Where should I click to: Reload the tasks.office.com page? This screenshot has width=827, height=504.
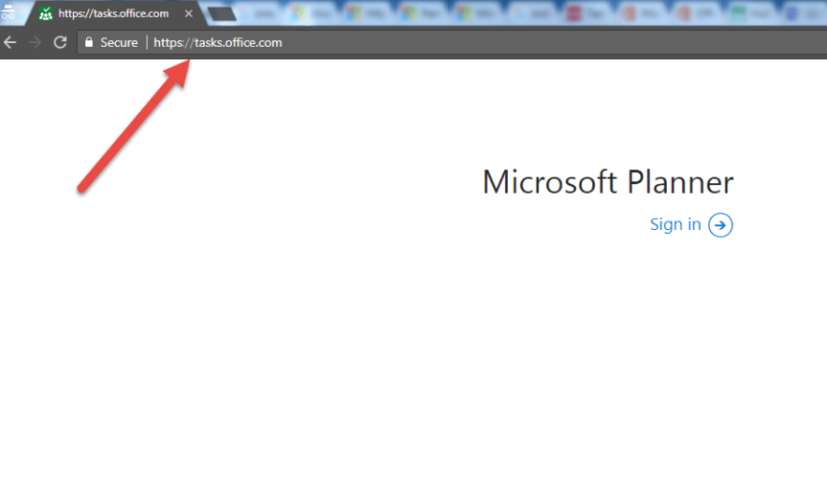pyautogui.click(x=59, y=43)
